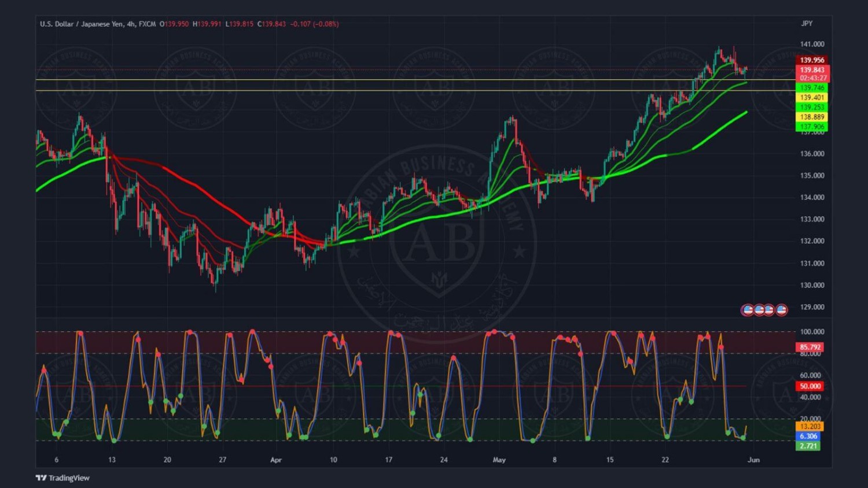This screenshot has height=488, width=868.
Task: Click the U.S. Dollar / Japanese Yen symbol title
Action: click(81, 24)
